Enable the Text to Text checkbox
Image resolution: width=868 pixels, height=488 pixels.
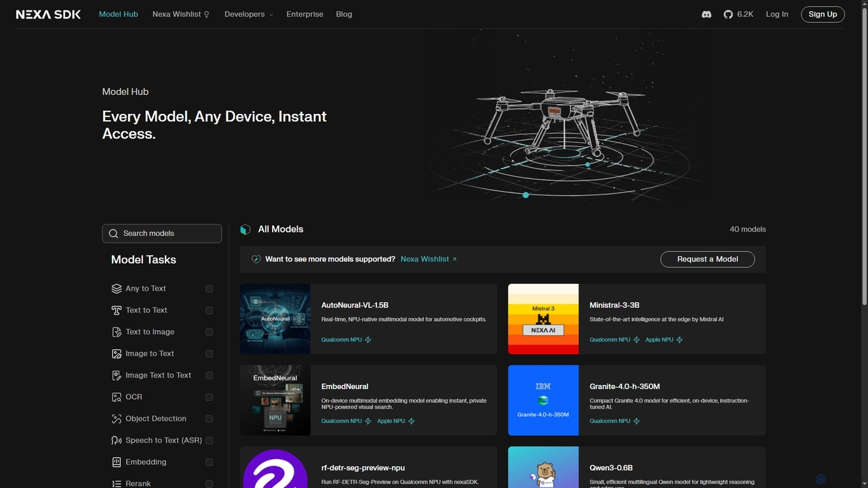[x=210, y=310]
